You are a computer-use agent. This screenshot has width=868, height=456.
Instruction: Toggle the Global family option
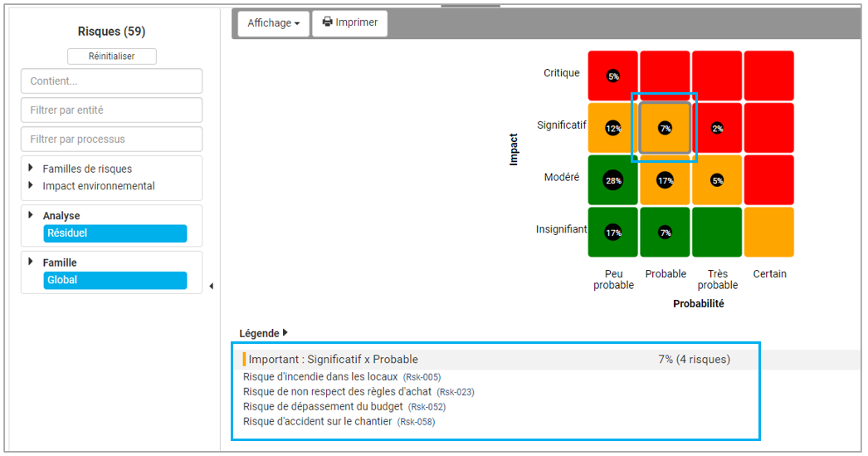(x=115, y=280)
